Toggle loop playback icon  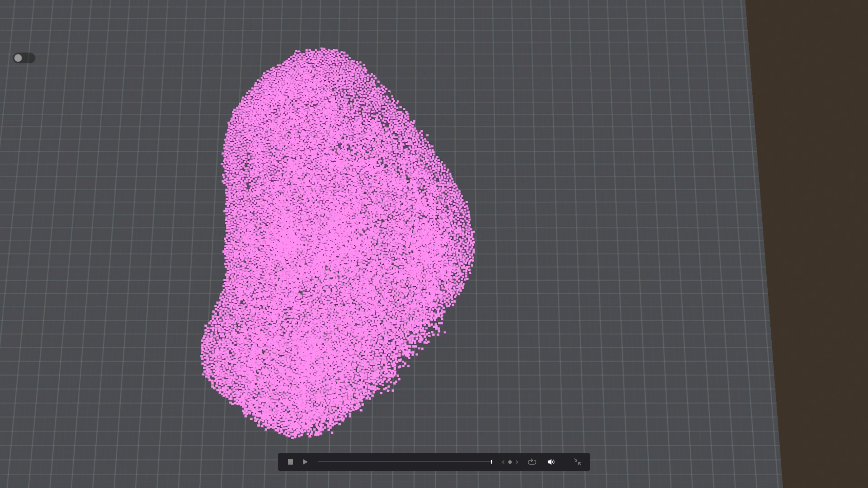point(532,462)
